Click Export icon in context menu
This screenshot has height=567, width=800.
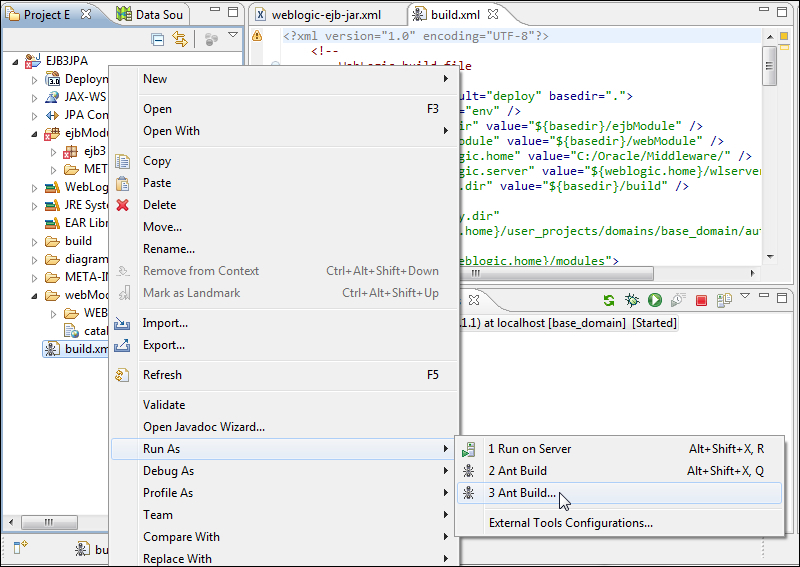[x=122, y=345]
